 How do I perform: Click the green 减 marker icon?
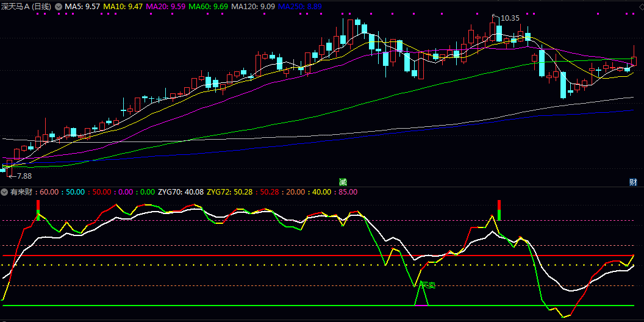tap(343, 182)
